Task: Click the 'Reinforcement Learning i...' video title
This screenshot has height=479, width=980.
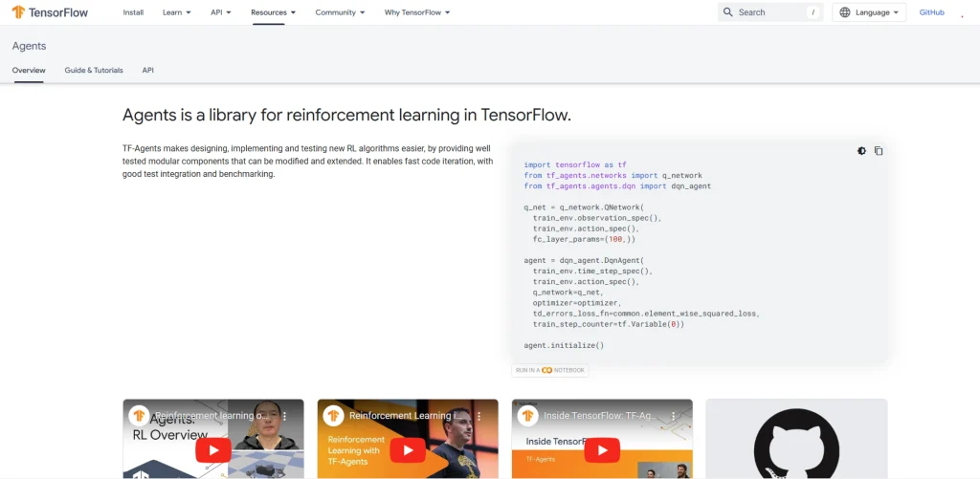Action: click(408, 415)
